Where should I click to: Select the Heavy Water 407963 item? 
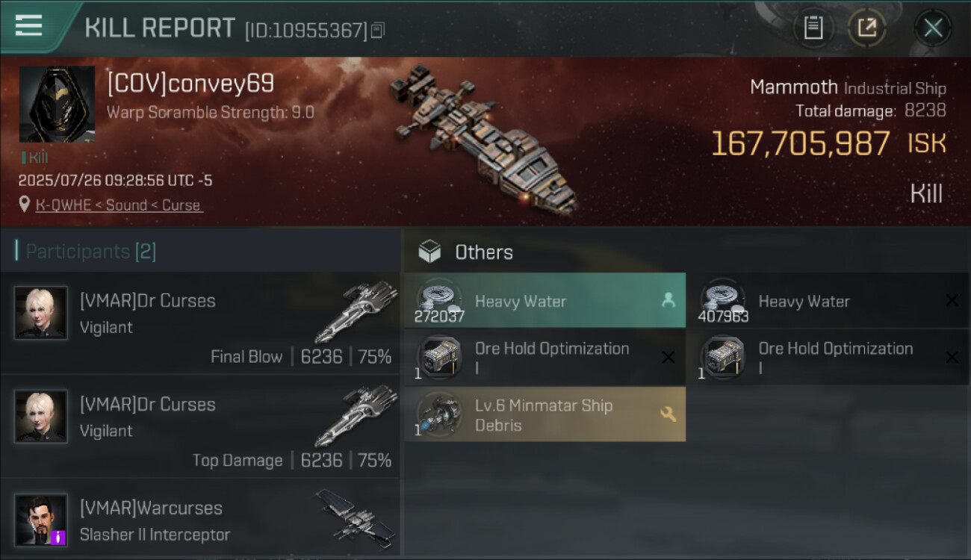point(828,301)
